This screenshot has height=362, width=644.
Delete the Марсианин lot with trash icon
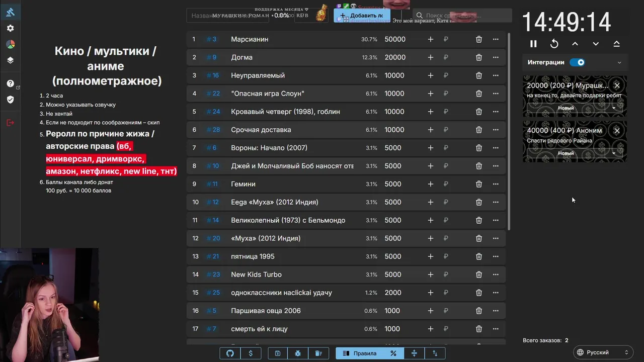point(479,39)
